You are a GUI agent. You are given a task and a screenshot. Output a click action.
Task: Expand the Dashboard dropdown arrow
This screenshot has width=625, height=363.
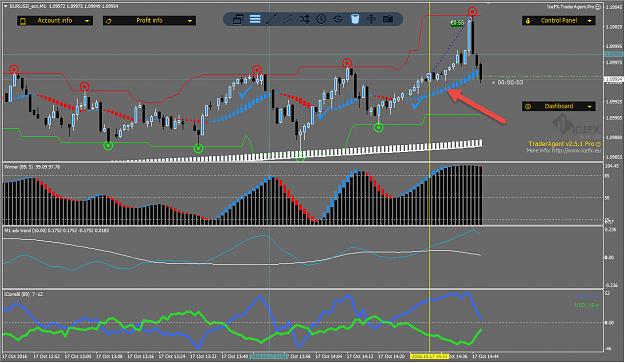pos(590,107)
